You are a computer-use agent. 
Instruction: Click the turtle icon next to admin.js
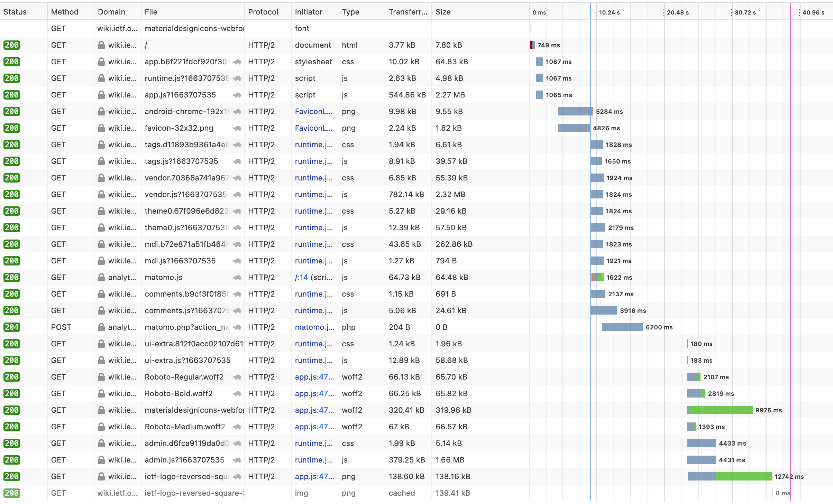(x=237, y=460)
